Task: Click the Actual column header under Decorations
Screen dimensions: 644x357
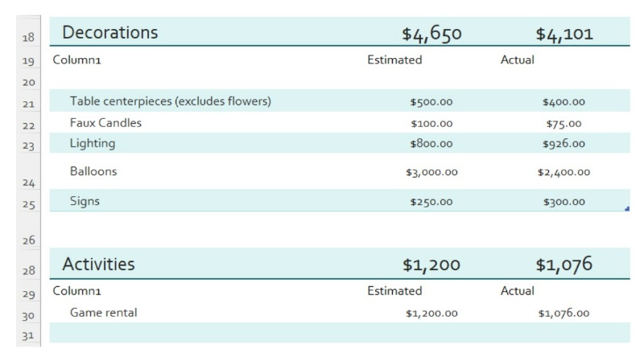Action: pos(518,59)
